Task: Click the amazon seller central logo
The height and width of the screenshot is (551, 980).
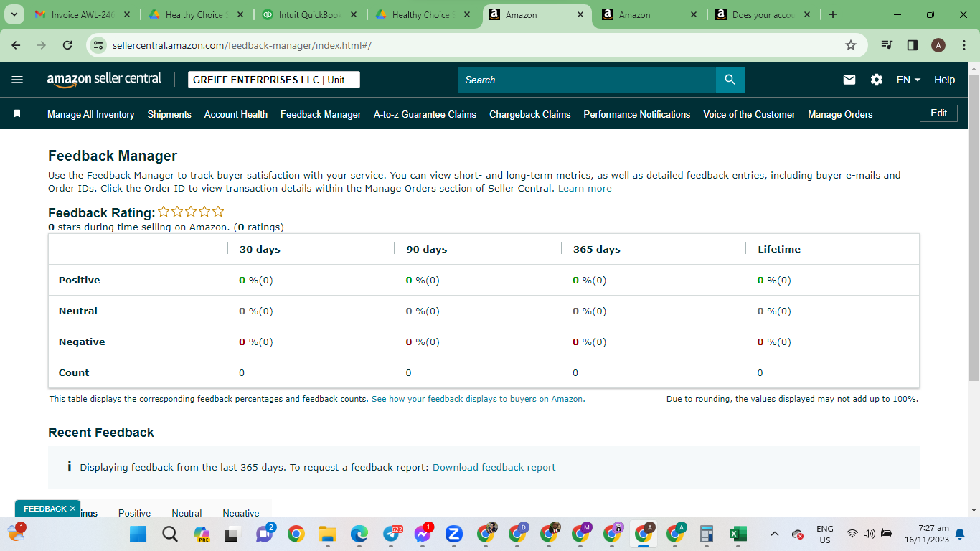Action: tap(104, 80)
